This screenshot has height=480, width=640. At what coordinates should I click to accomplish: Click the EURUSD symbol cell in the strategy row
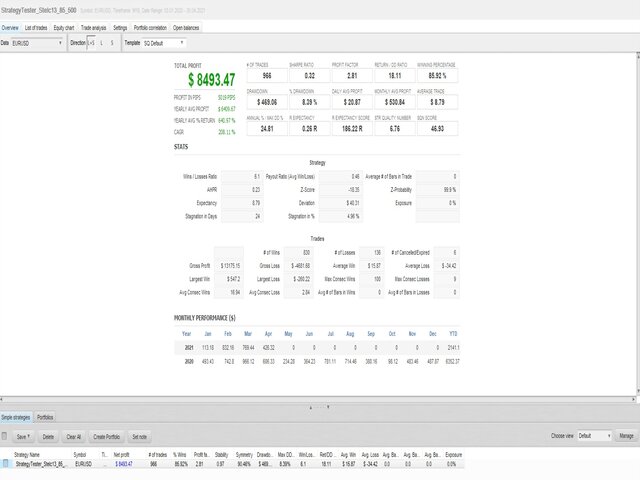tap(83, 464)
